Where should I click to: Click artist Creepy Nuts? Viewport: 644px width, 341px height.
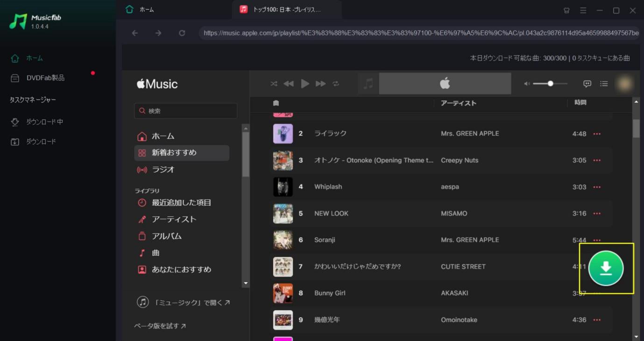tap(460, 160)
